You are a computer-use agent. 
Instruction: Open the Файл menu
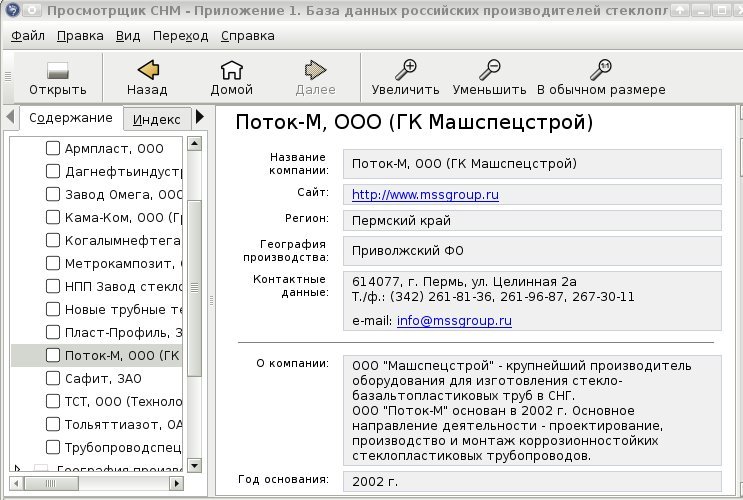(x=27, y=36)
